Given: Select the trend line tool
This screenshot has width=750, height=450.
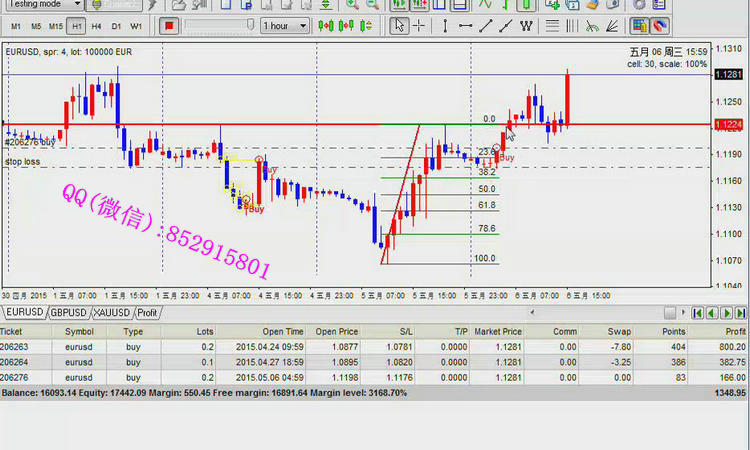Looking at the screenshot, I should [x=486, y=25].
